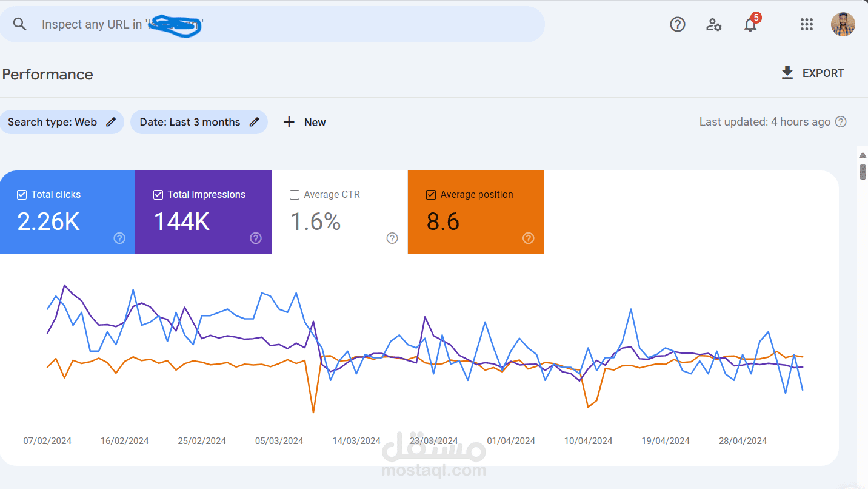
Task: Open the account profile picture
Action: pyautogui.click(x=843, y=24)
